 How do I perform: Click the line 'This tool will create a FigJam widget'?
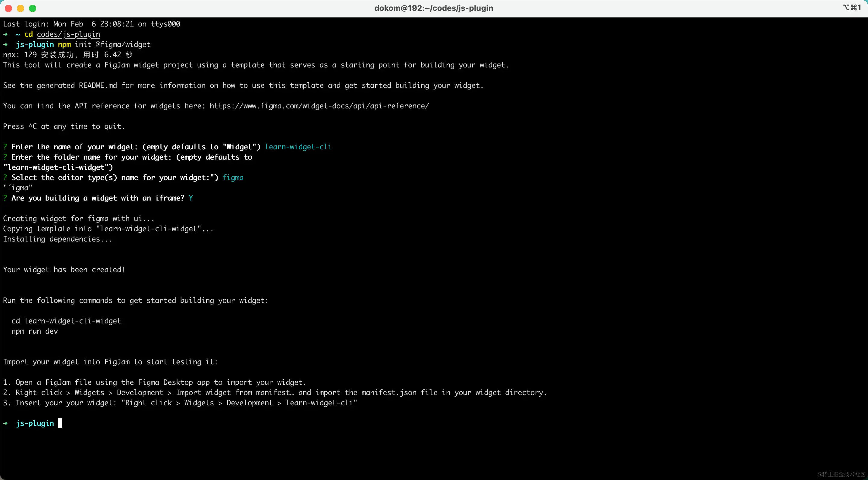(x=256, y=65)
